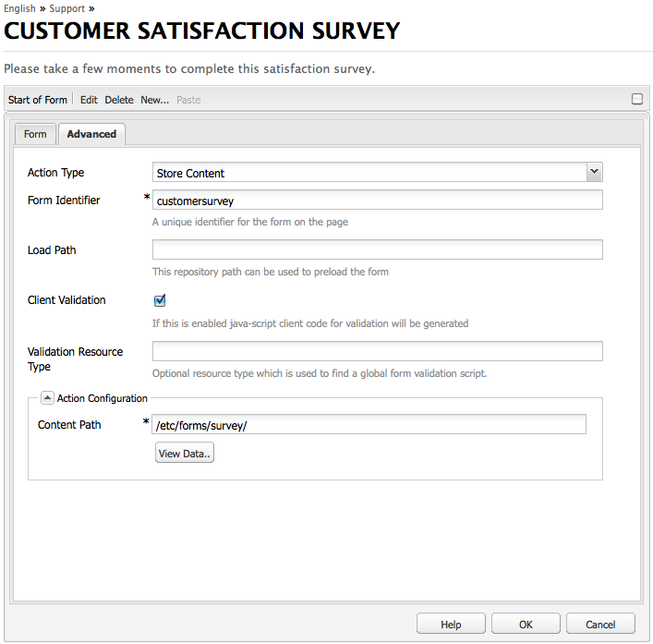This screenshot has height=644, width=653.
Task: Collapse the Action Configuration section
Action: click(x=47, y=398)
